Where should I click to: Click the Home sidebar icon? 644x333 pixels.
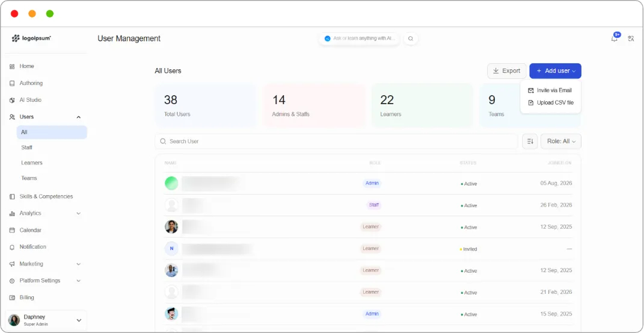pos(12,66)
